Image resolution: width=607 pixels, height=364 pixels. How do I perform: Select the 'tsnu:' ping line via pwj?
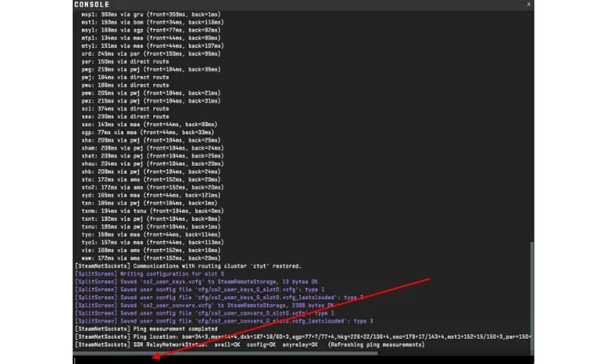pyautogui.click(x=151, y=226)
